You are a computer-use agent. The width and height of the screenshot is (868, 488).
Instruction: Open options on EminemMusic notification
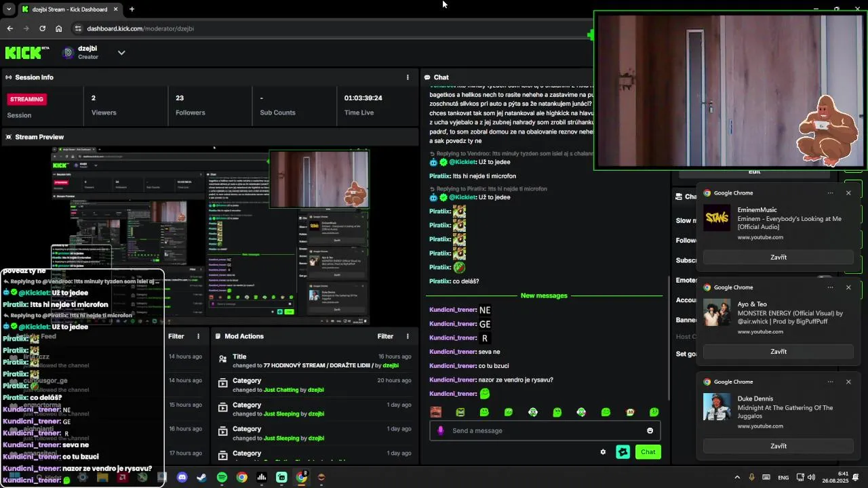pos(830,193)
